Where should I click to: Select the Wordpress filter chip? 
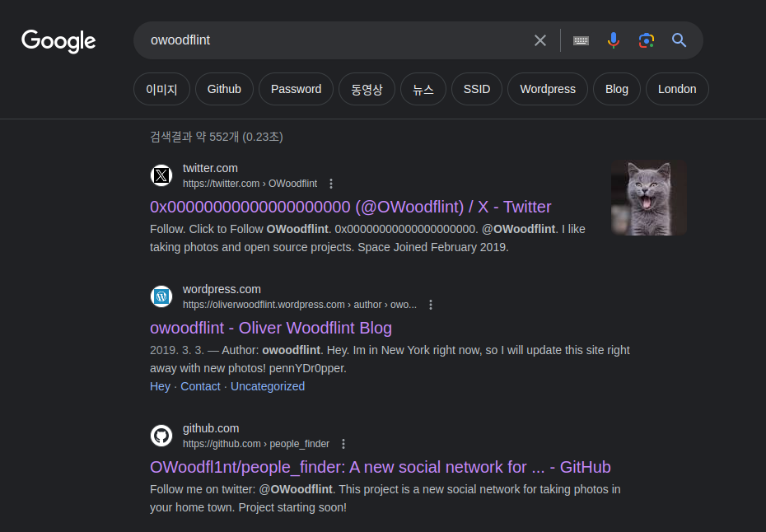pos(548,89)
